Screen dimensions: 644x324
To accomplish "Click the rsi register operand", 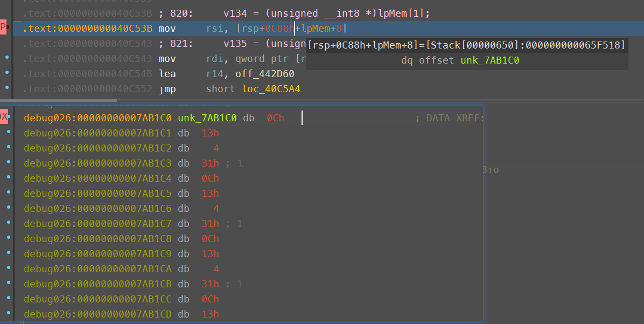I will (214, 29).
